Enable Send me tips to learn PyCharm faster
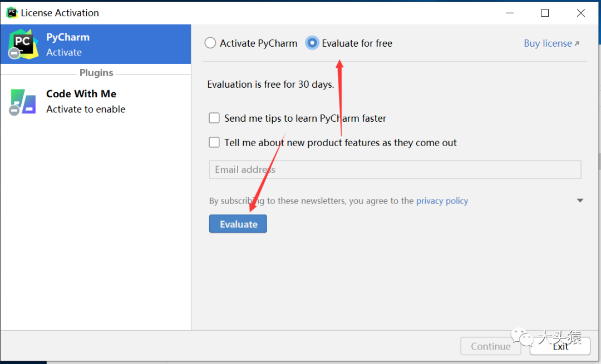 click(214, 118)
